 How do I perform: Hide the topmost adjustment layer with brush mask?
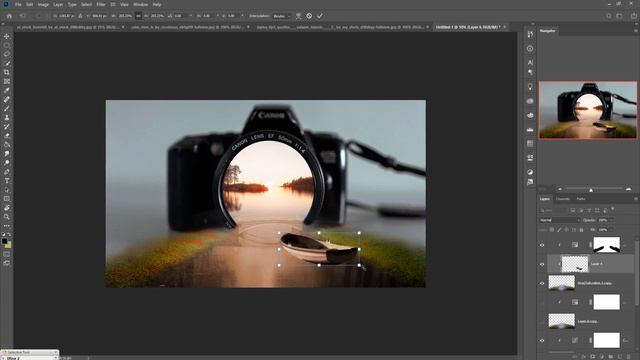click(542, 245)
